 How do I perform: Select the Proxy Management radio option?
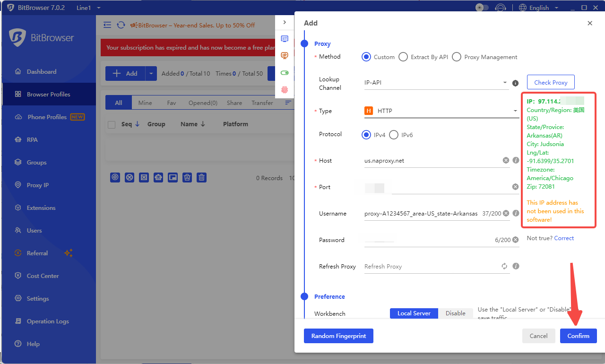[457, 57]
